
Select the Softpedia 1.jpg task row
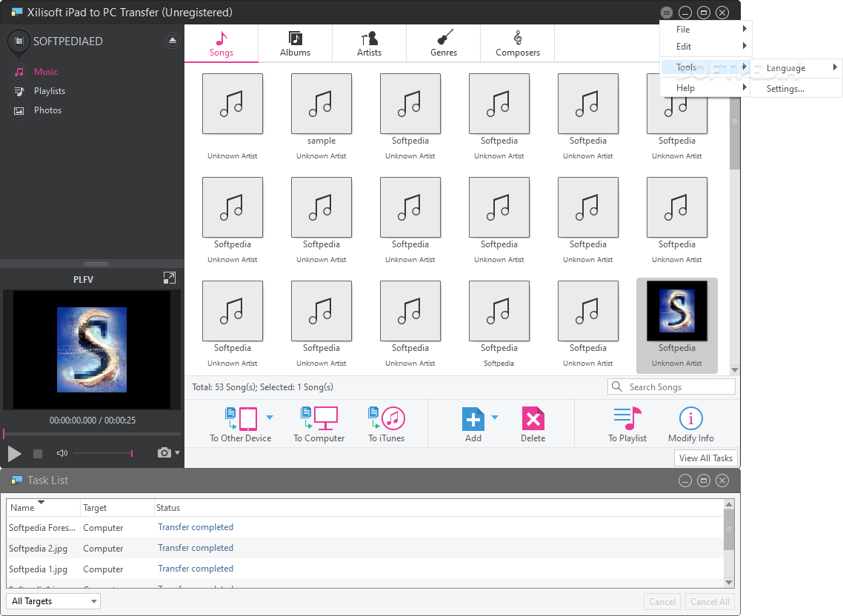(x=365, y=569)
